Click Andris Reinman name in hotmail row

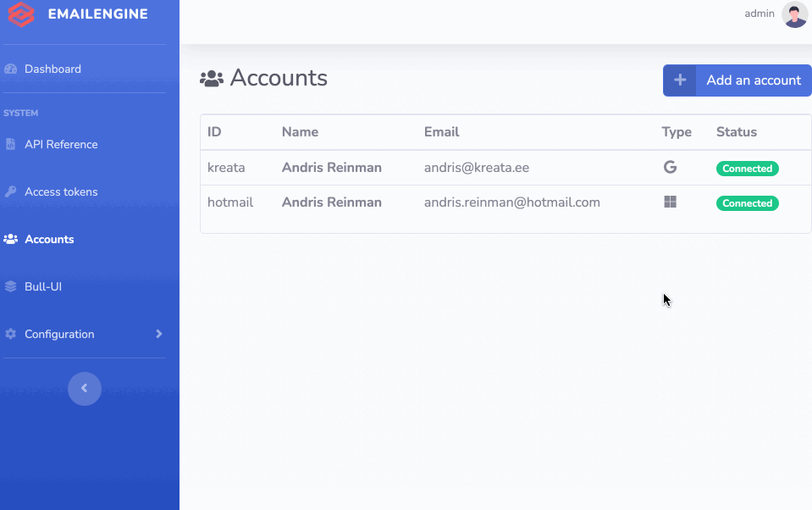[331, 202]
